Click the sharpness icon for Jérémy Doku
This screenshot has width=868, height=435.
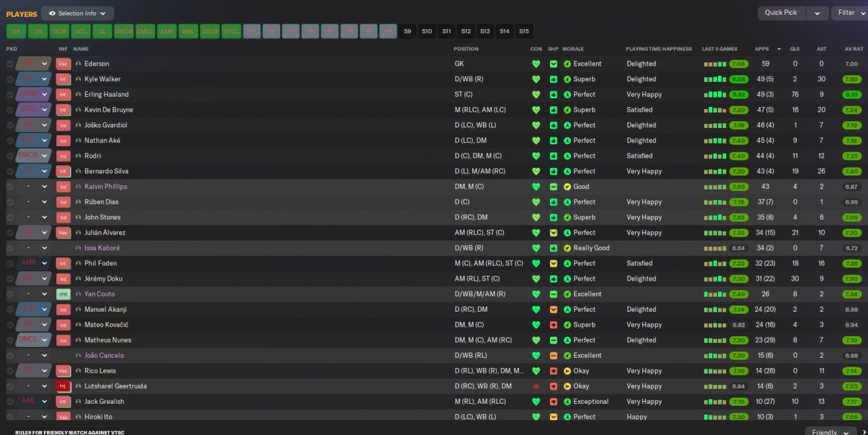[x=553, y=278]
